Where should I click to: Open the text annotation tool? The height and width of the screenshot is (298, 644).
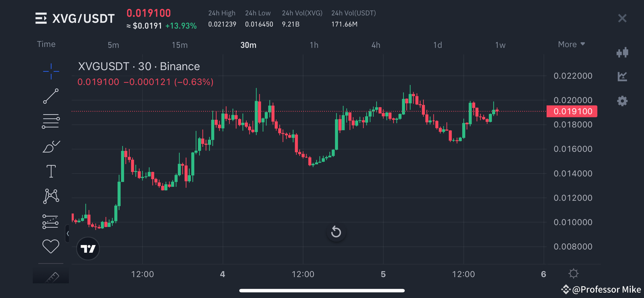(x=51, y=171)
